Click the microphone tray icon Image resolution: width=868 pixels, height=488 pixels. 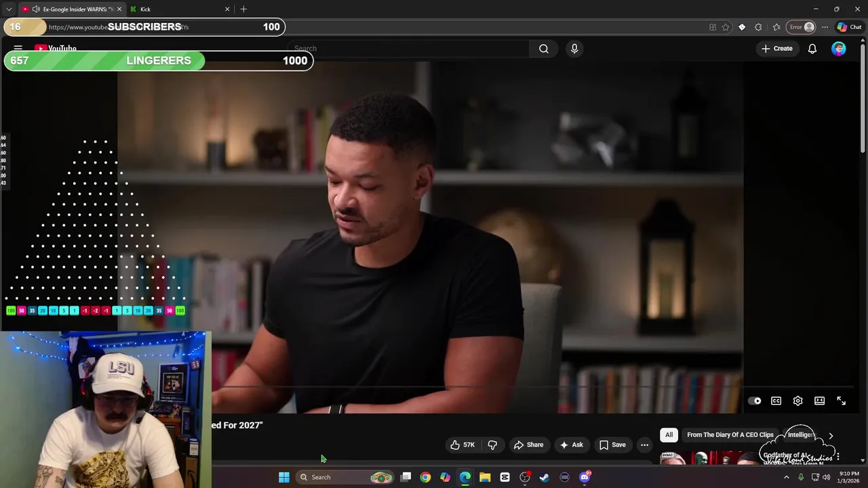pos(801,477)
